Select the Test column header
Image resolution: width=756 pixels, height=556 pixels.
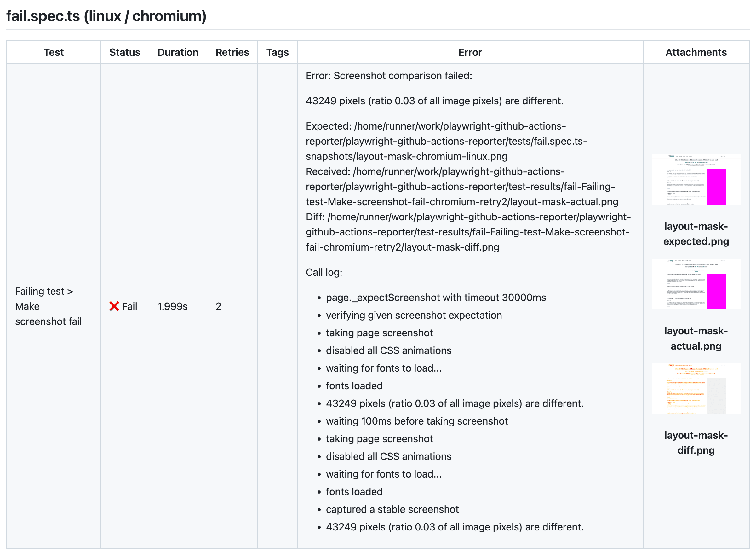54,52
